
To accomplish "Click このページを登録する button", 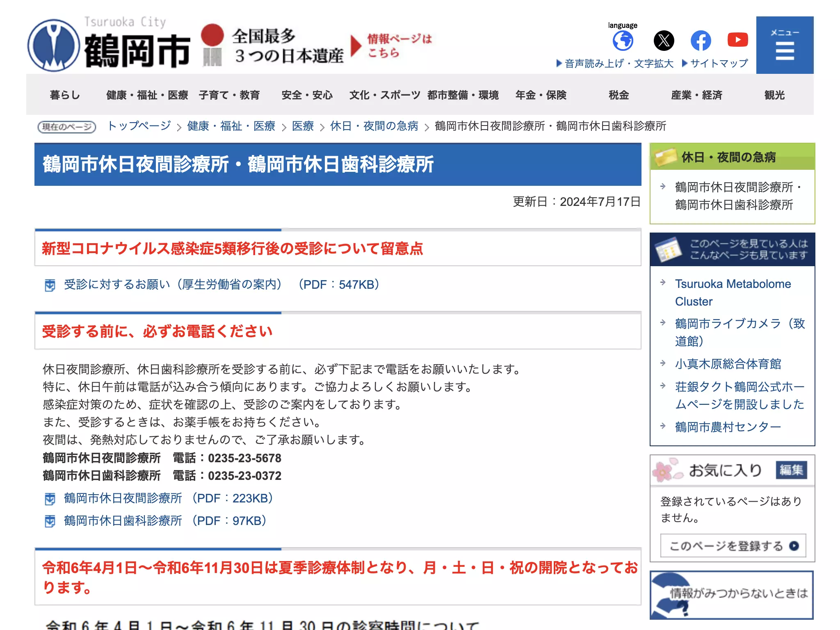I will (x=733, y=546).
